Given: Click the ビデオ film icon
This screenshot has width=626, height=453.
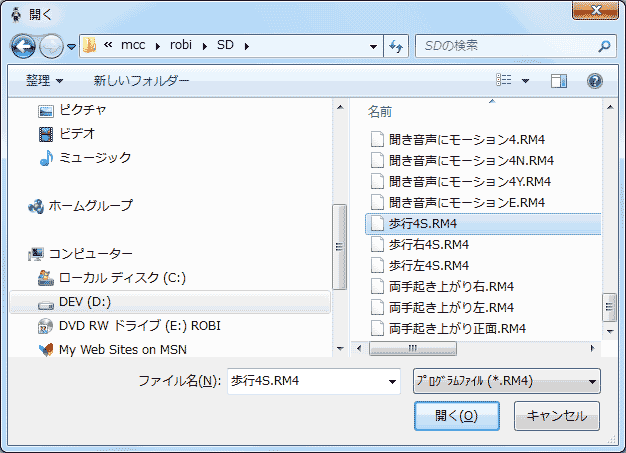Looking at the screenshot, I should coord(46,135).
